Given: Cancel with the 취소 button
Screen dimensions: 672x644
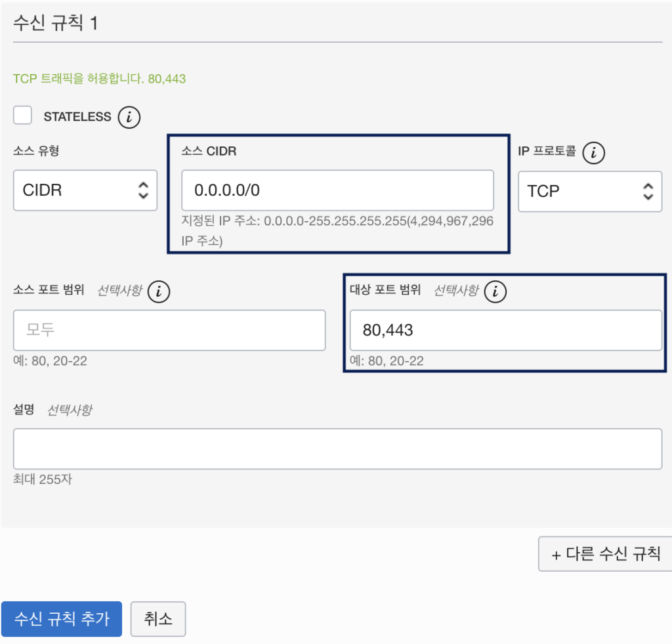Looking at the screenshot, I should pyautogui.click(x=158, y=618).
